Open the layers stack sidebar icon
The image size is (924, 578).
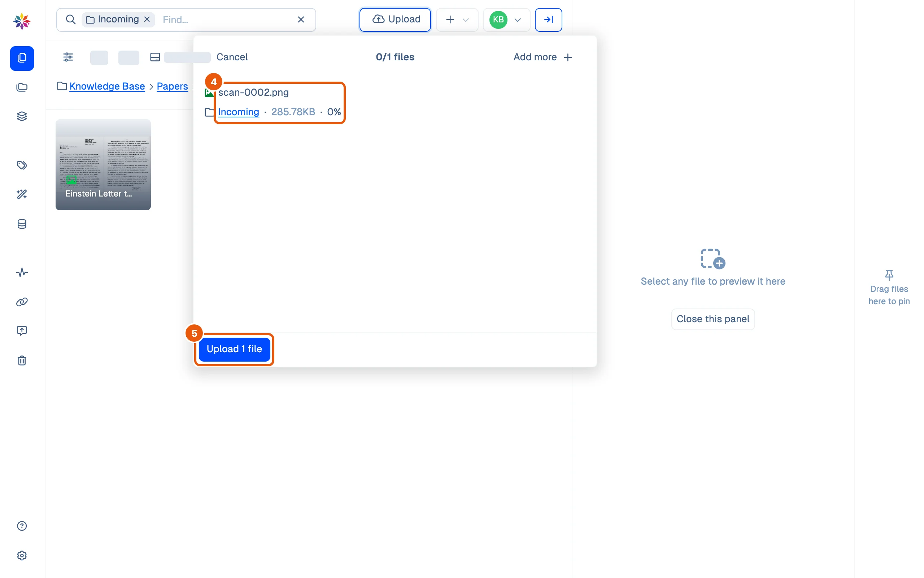tap(22, 116)
